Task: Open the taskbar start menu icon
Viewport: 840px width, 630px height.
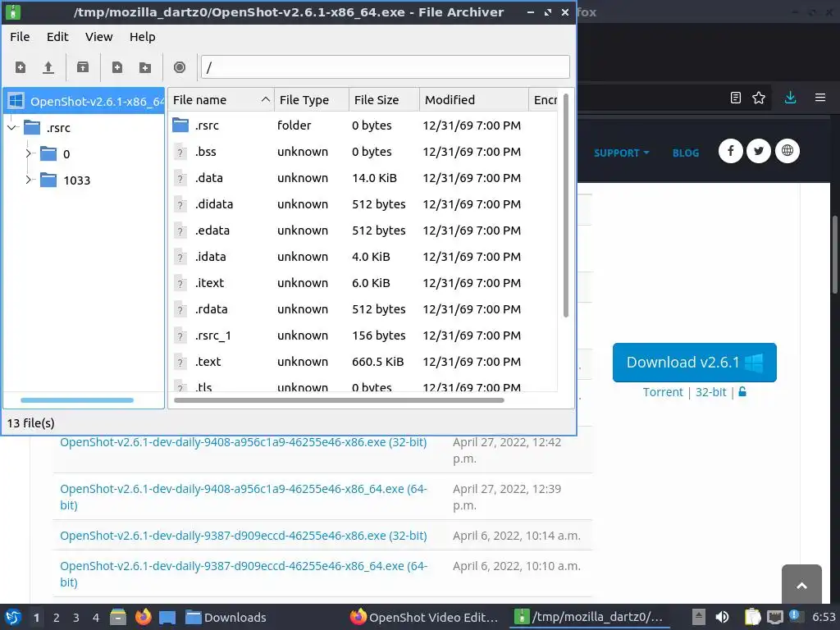Action: tap(13, 617)
